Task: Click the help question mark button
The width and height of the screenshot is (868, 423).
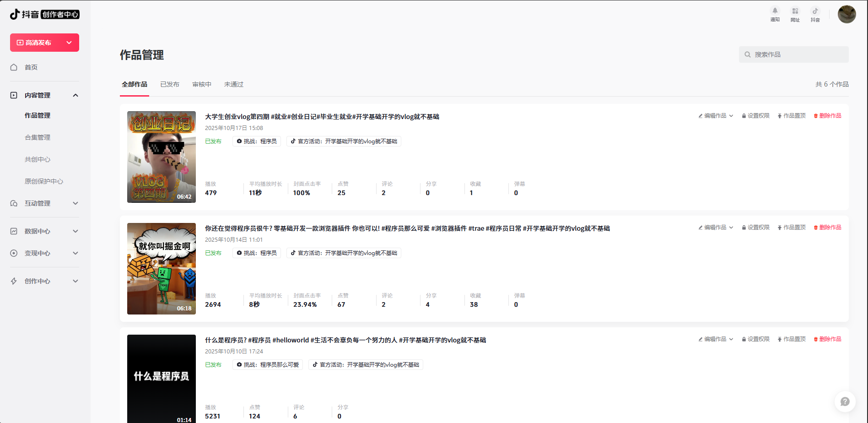Action: click(x=845, y=401)
